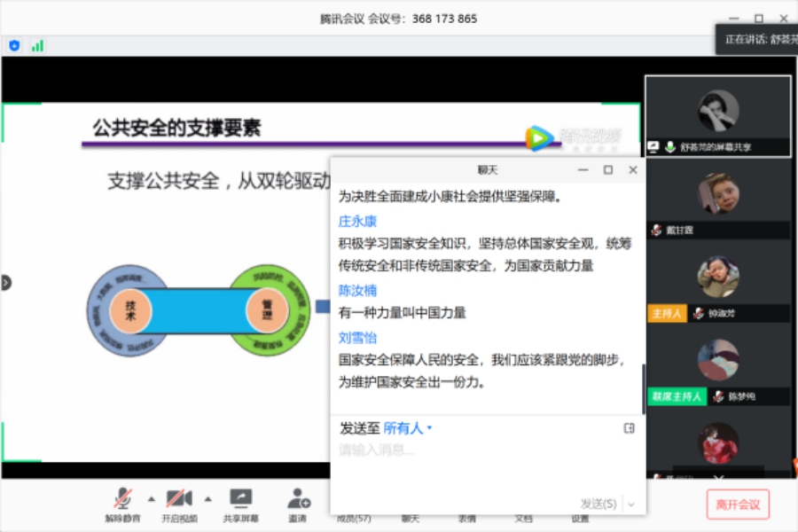The width and height of the screenshot is (798, 532).
Task: Click the 离开会议 leave meeting button
Action: click(738, 505)
